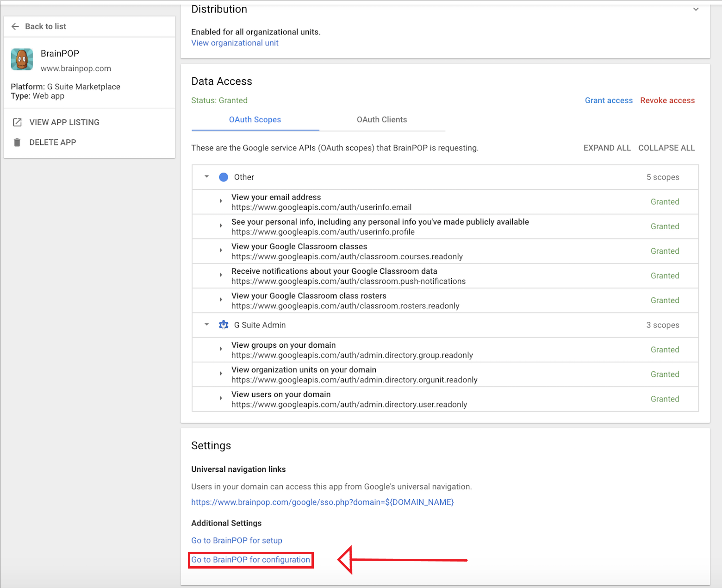Click the Platform: G Suite Marketplace text
Image resolution: width=722 pixels, height=588 pixels.
click(66, 87)
